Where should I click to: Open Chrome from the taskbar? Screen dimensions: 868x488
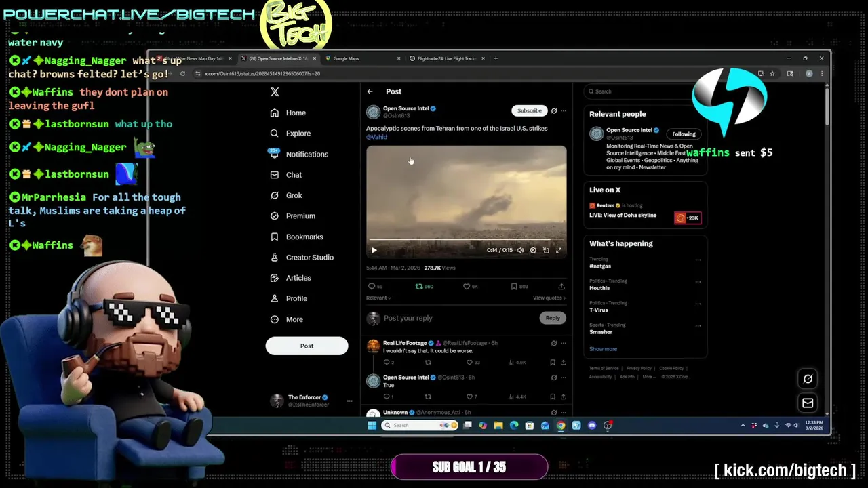click(x=561, y=426)
